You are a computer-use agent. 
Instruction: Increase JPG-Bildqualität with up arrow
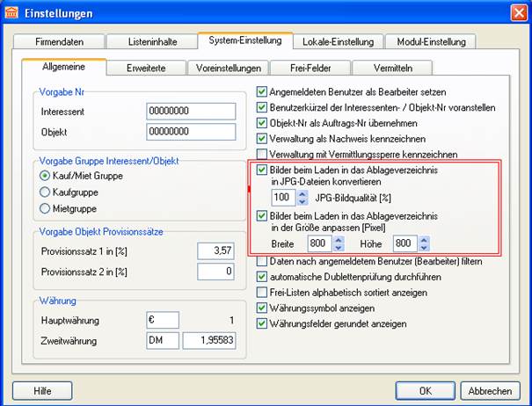coord(302,194)
